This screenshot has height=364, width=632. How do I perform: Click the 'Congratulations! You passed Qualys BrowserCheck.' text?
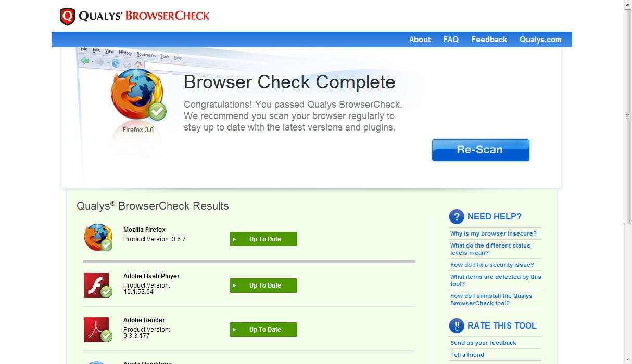pos(293,105)
